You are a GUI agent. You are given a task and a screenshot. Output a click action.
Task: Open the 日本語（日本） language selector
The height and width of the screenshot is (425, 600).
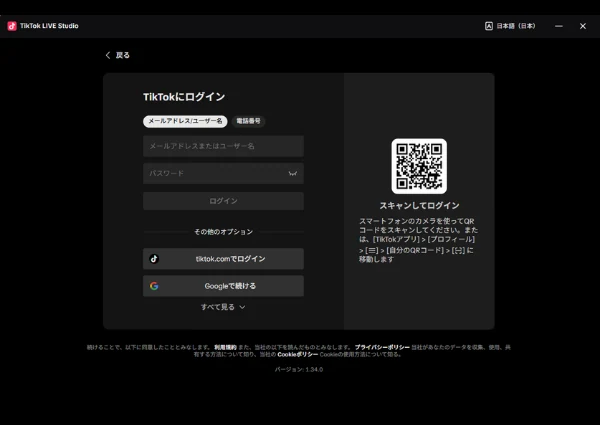pyautogui.click(x=510, y=26)
